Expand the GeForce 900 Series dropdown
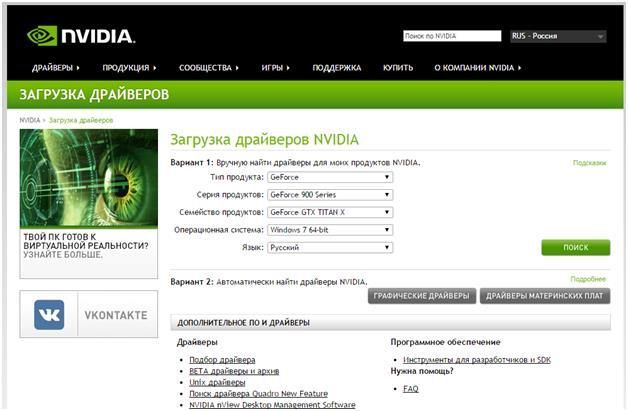The image size is (628, 411). point(330,195)
